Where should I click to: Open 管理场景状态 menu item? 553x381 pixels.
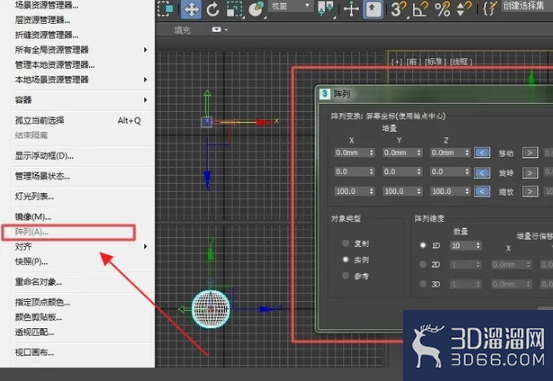click(x=42, y=176)
